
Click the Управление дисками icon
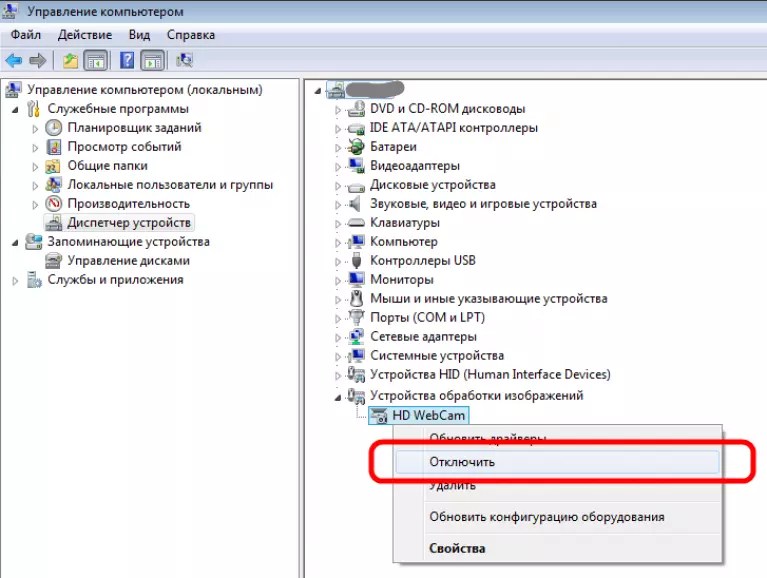pyautogui.click(x=53, y=260)
